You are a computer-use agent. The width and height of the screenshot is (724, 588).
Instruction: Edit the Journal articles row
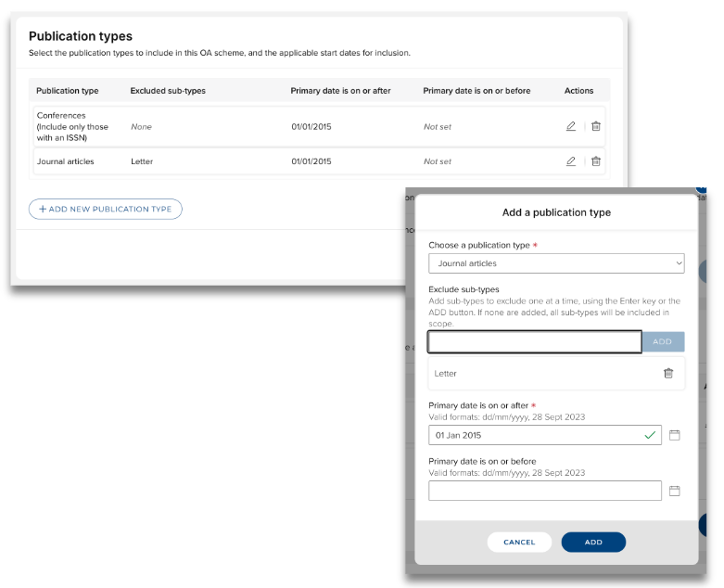click(571, 161)
